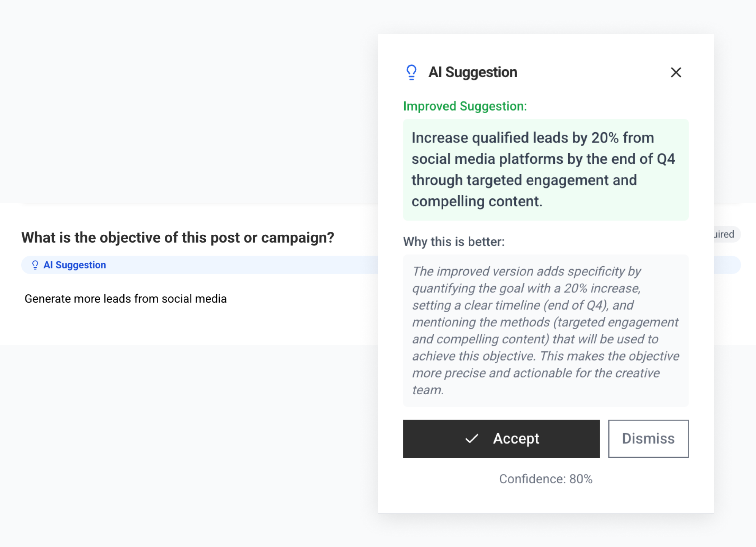Click the gray explanation text box
The width and height of the screenshot is (756, 547).
545,330
